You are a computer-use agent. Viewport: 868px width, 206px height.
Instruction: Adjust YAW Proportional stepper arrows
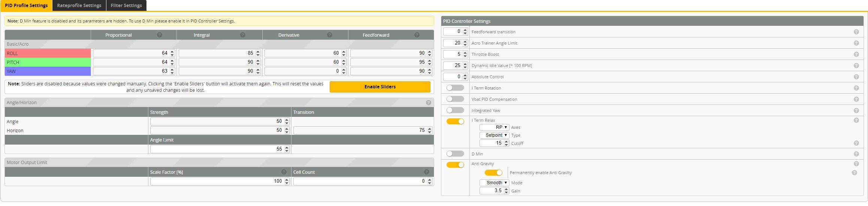(172, 71)
